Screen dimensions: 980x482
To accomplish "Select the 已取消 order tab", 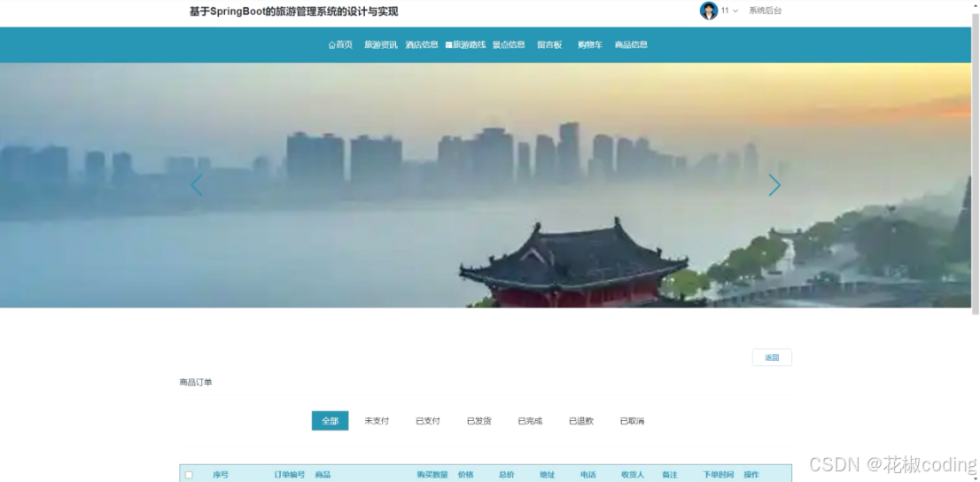I will tap(632, 421).
